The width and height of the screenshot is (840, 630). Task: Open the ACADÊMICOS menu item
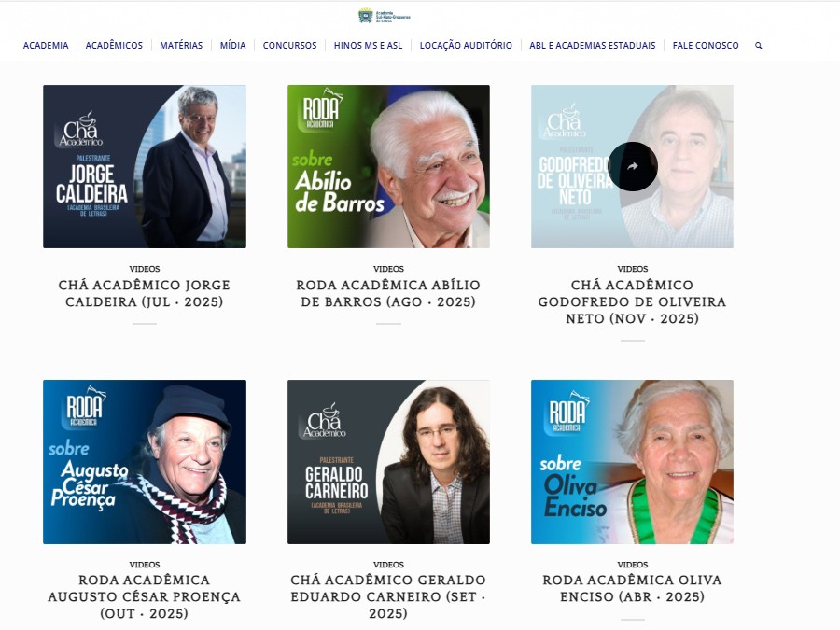(x=114, y=46)
